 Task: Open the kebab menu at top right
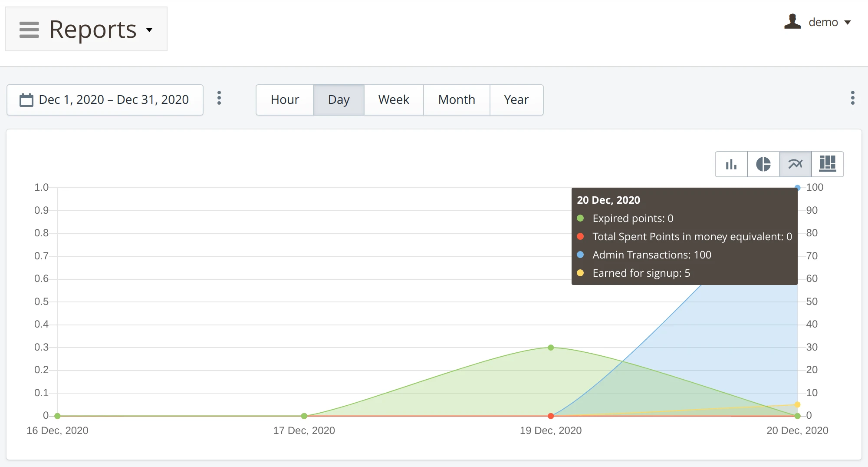coord(853,99)
